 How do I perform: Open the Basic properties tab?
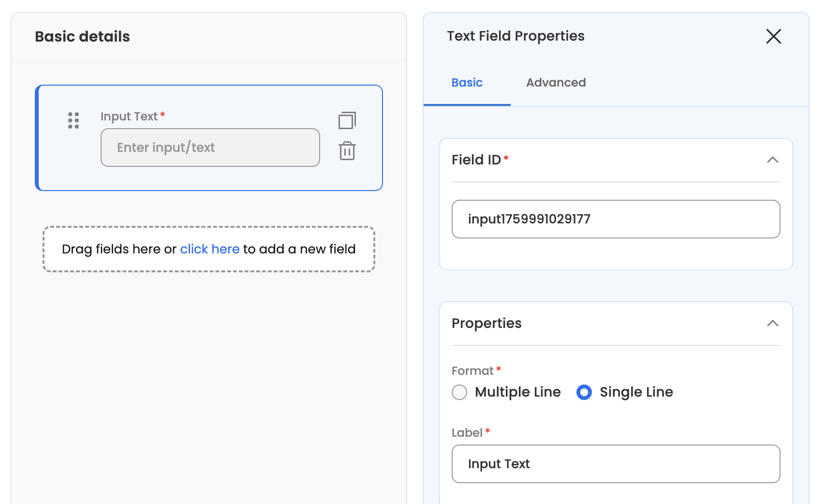pyautogui.click(x=467, y=83)
